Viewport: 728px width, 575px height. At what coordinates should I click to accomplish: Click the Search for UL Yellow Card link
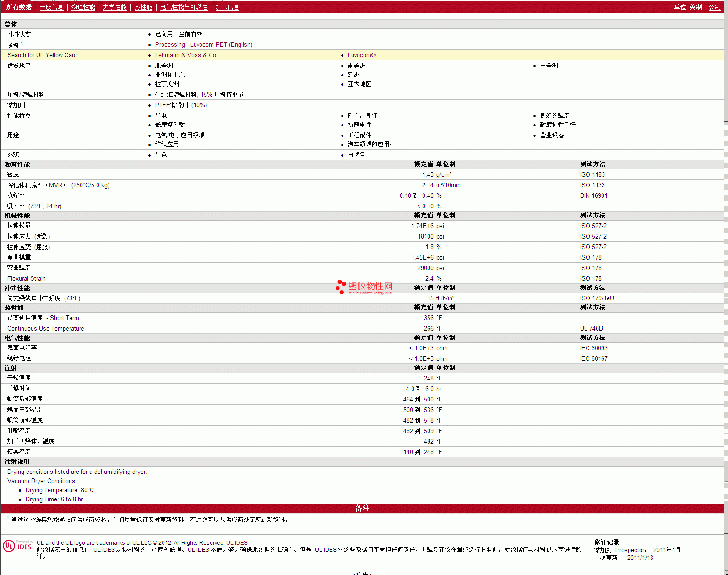coord(42,55)
